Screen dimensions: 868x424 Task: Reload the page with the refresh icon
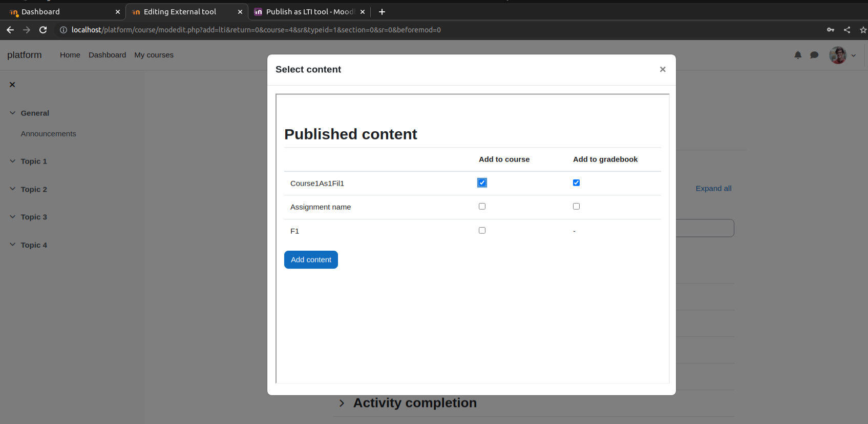43,30
